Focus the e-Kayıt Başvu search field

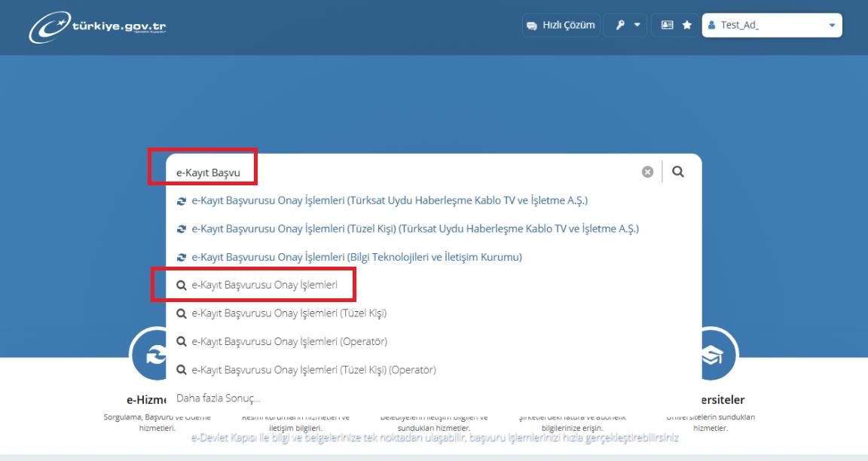coord(404,172)
